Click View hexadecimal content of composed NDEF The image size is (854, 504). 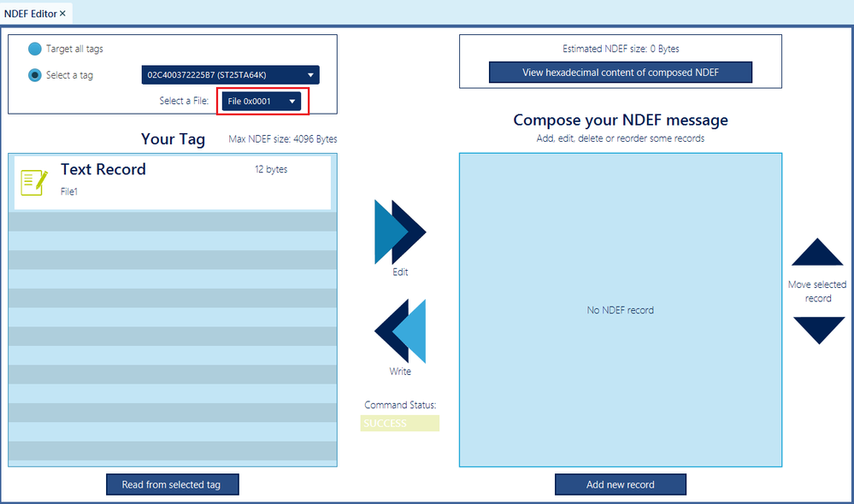(x=621, y=73)
